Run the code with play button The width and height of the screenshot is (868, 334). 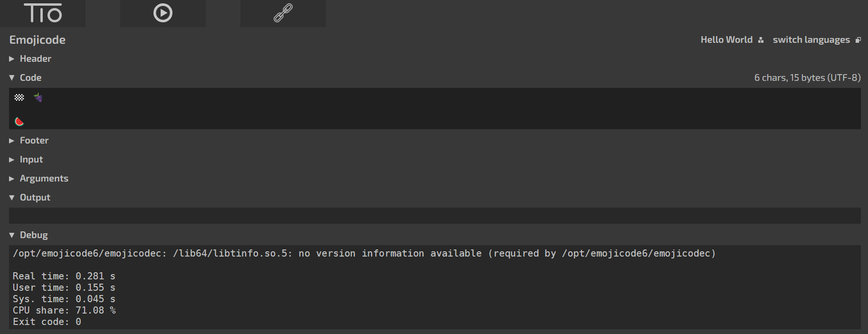point(163,13)
